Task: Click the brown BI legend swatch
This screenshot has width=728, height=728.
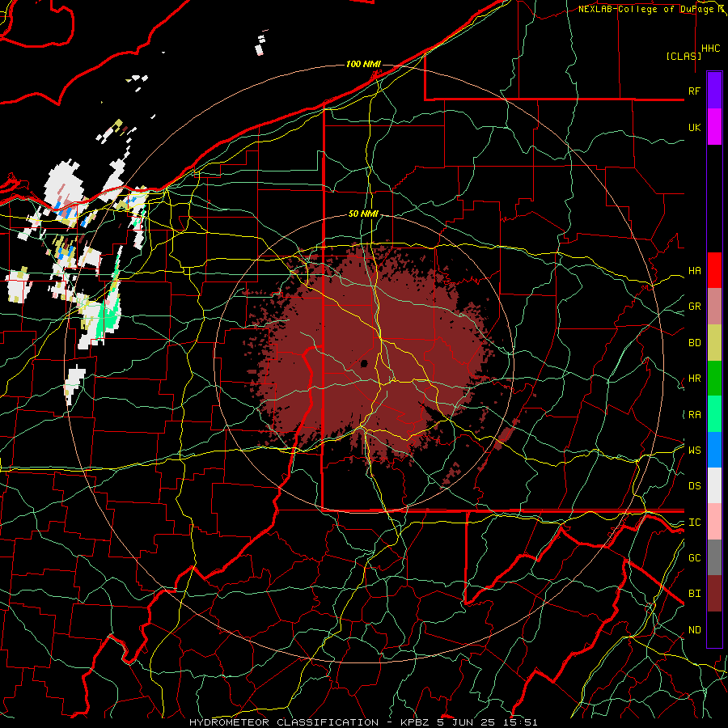Action: [x=714, y=594]
